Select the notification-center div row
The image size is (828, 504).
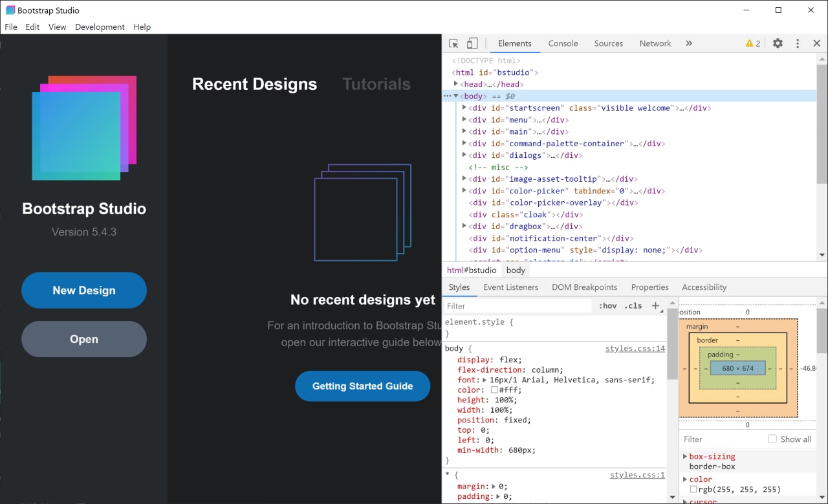coord(551,238)
